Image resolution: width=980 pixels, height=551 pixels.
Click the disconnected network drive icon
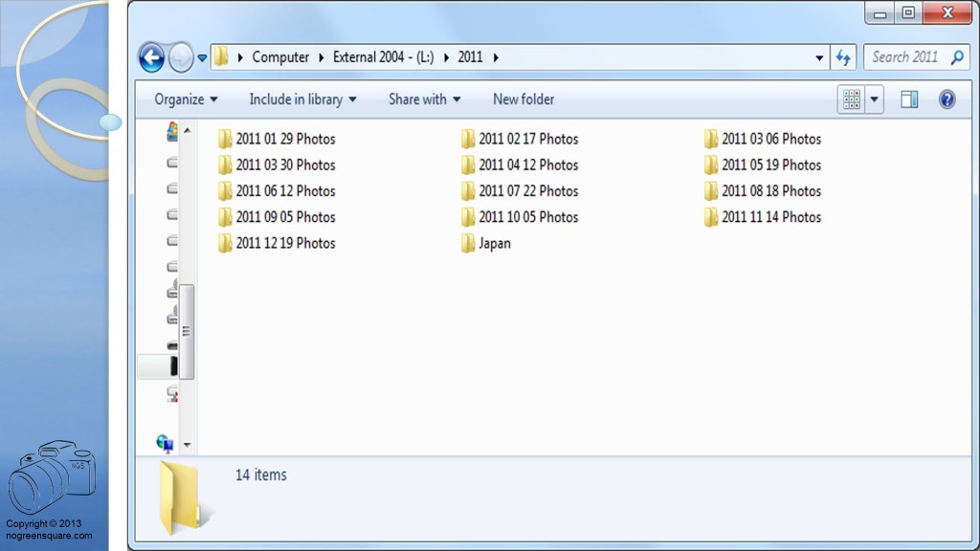pyautogui.click(x=172, y=394)
